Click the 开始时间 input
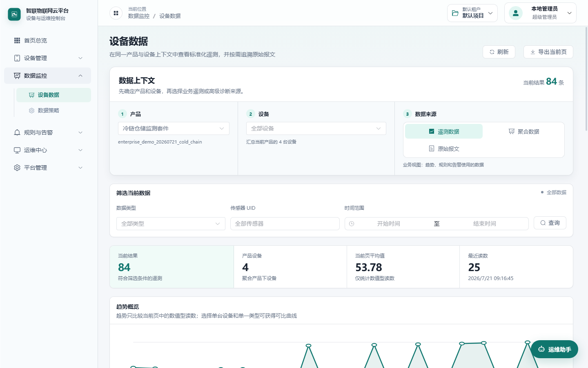 389,224
